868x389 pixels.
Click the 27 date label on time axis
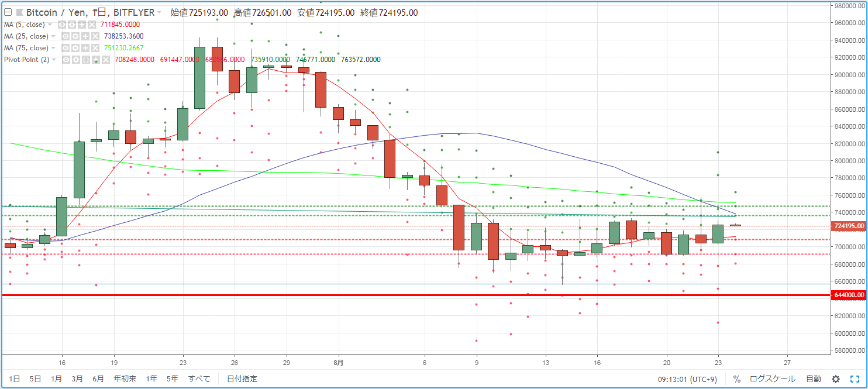[x=787, y=362]
